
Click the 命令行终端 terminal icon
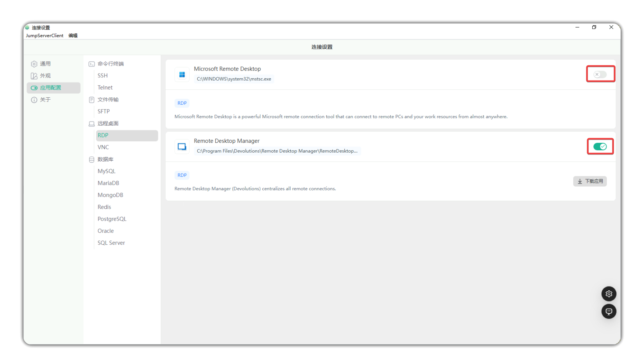point(92,64)
